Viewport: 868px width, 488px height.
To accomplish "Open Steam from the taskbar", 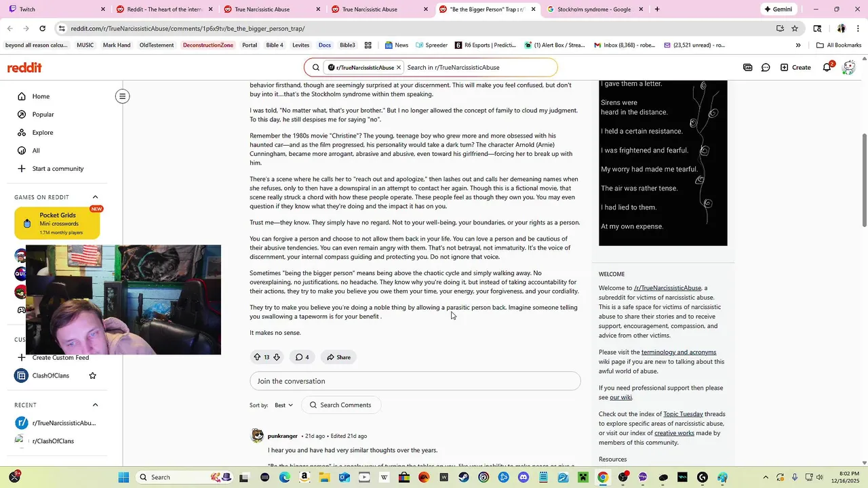I will tap(464, 477).
